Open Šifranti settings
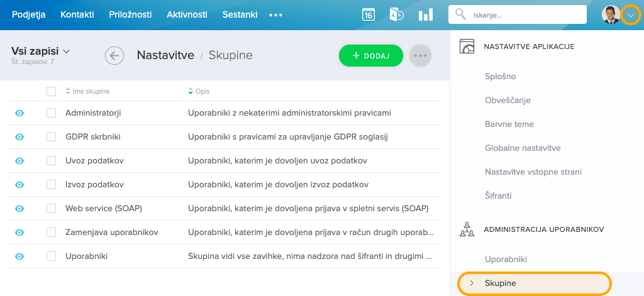 click(498, 195)
